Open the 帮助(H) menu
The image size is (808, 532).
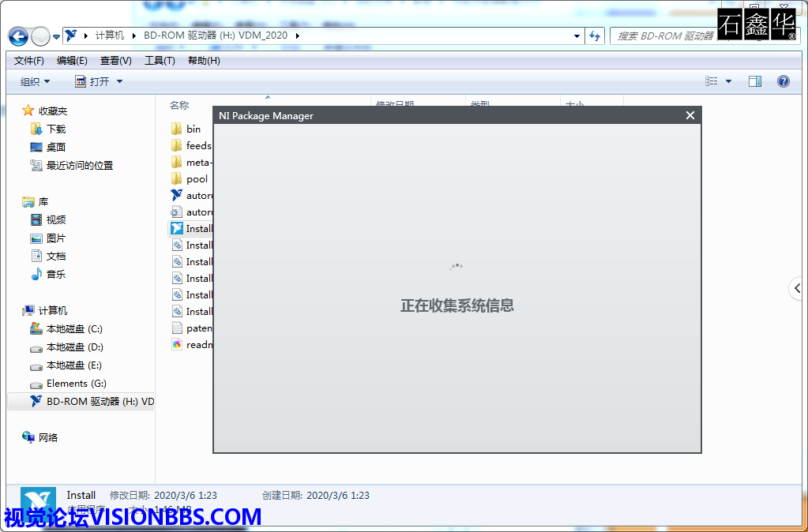(x=204, y=61)
